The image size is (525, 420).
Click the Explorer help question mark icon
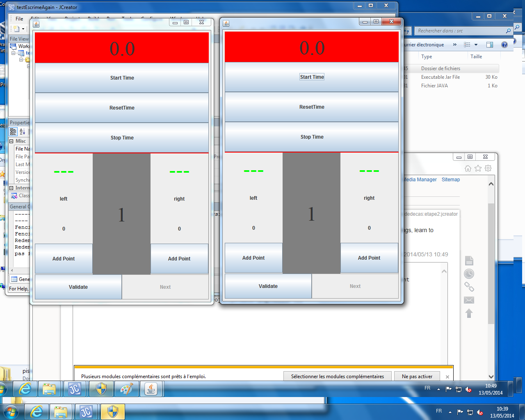point(504,45)
